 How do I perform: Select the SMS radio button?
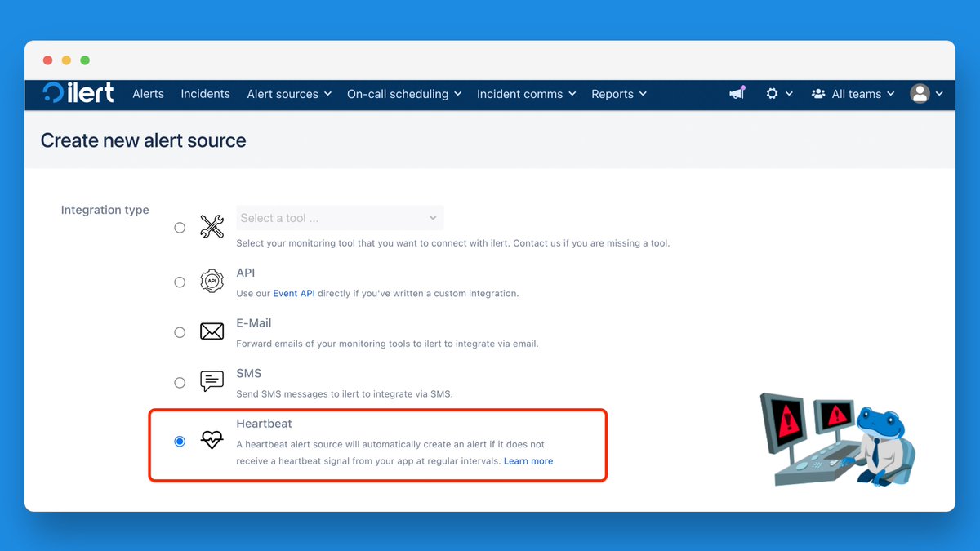pos(180,382)
